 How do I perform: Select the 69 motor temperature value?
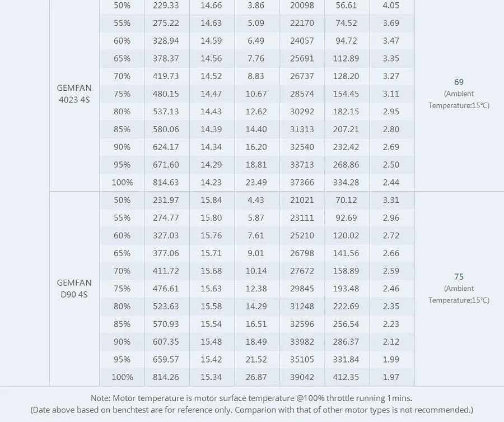(459, 82)
